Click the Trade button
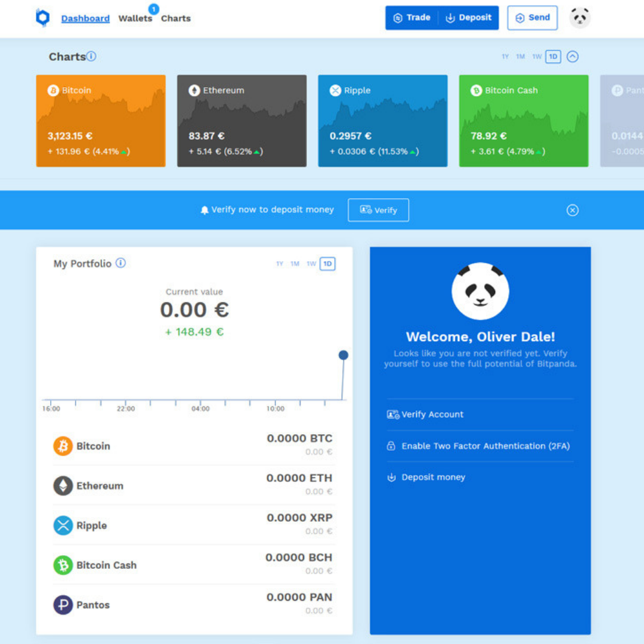Screen dimensions: 644x644 412,18
